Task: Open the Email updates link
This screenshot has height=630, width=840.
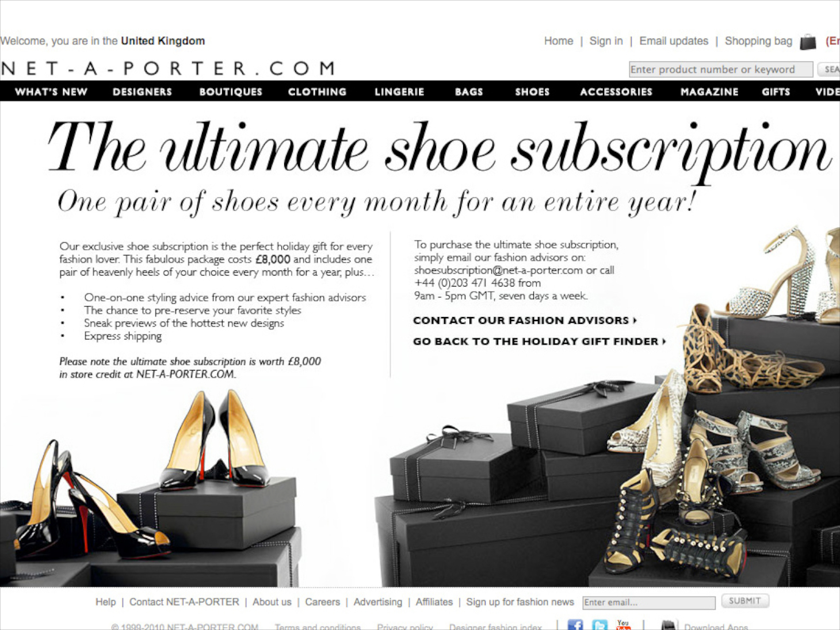Action: coord(674,41)
